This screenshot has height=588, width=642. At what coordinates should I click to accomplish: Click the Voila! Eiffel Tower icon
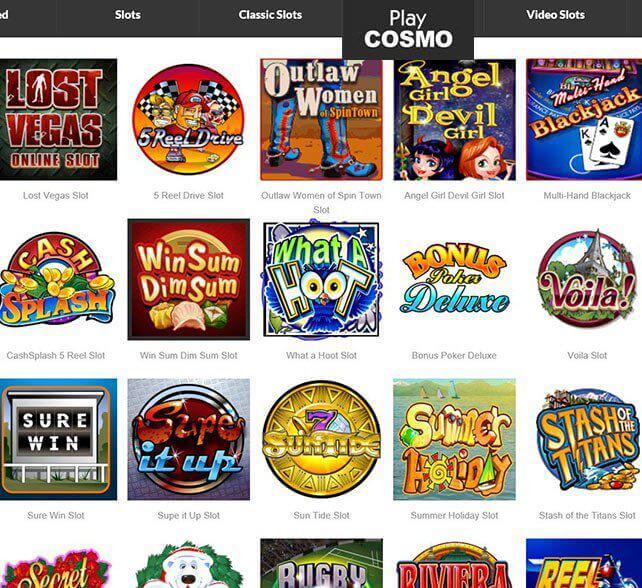click(x=587, y=279)
